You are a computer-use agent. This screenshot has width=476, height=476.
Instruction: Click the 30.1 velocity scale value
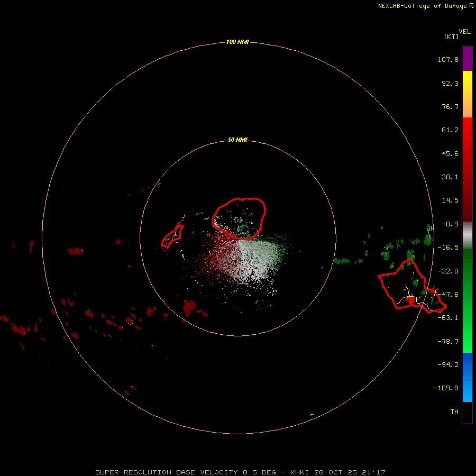tap(450, 177)
